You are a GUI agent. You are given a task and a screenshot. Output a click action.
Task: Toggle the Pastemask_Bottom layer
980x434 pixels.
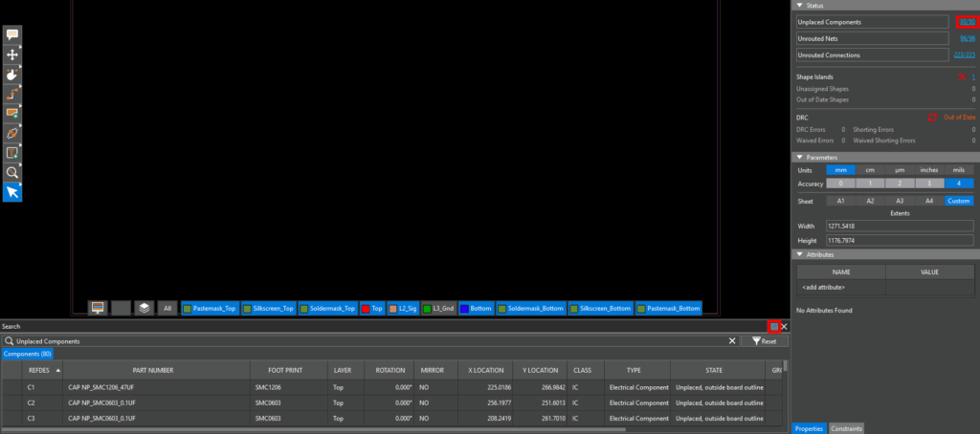668,309
